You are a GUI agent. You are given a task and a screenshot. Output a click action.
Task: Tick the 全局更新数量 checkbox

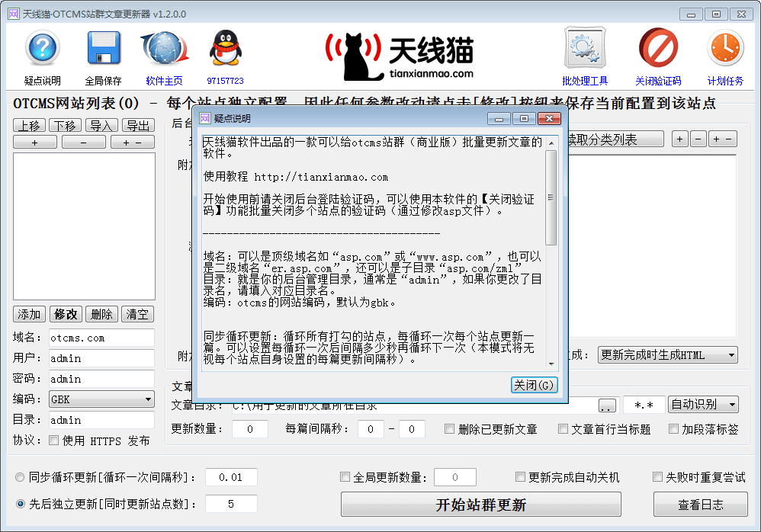coord(345,477)
